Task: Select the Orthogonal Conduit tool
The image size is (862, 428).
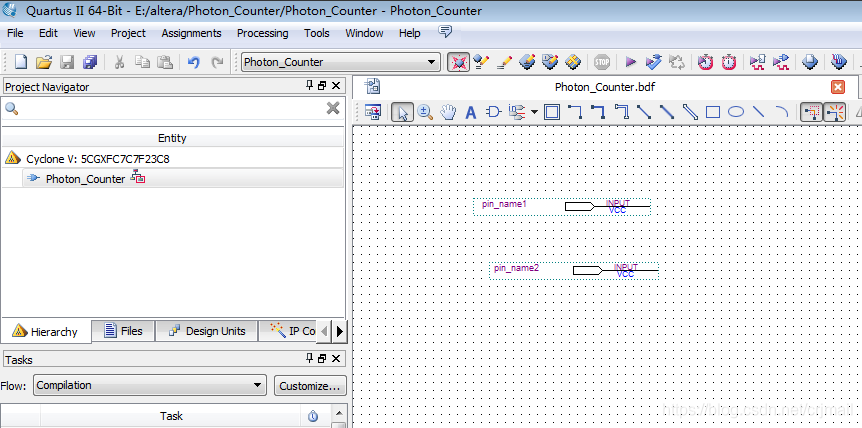Action: click(621, 112)
